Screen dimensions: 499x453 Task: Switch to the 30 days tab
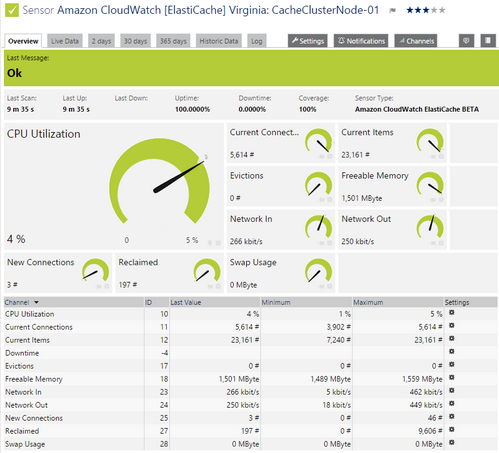coord(135,41)
